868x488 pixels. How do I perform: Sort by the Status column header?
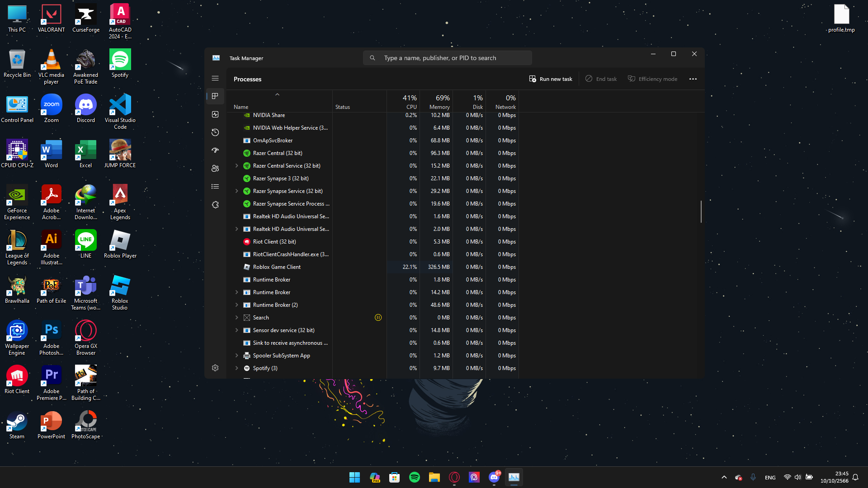[359, 102]
